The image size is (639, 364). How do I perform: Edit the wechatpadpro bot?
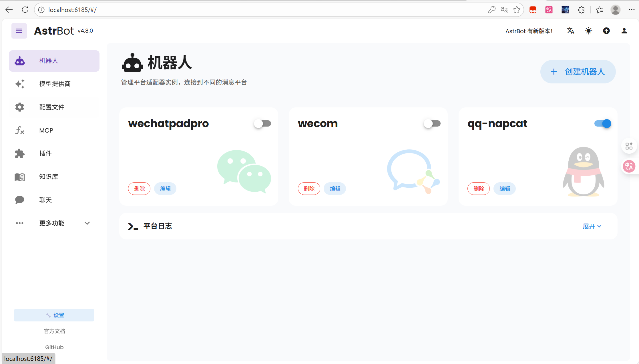(165, 189)
